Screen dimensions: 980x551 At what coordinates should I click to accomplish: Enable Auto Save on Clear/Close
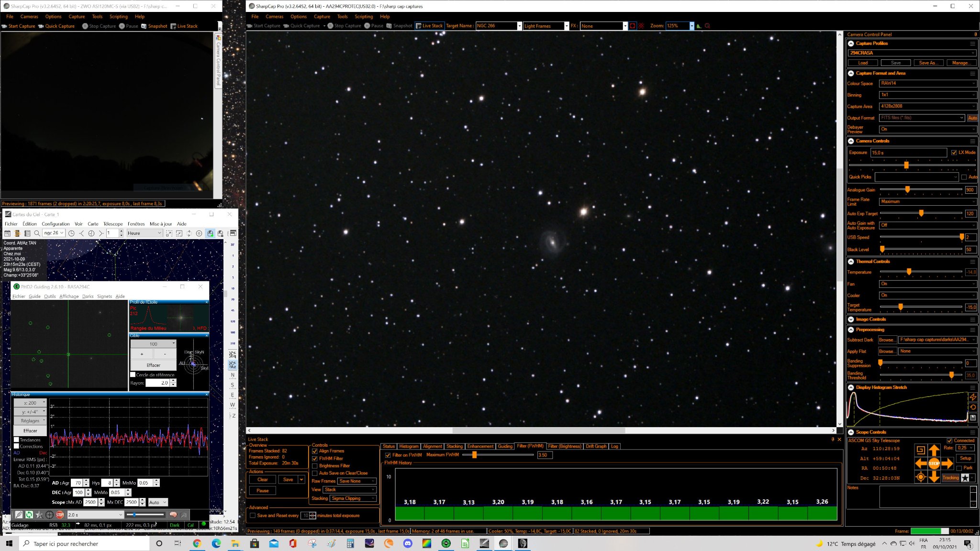(x=315, y=473)
